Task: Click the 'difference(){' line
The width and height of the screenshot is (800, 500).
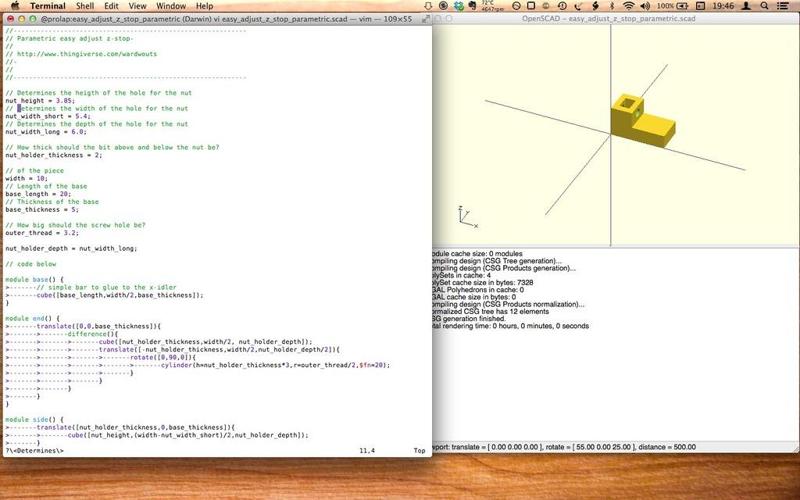Action: 92,334
